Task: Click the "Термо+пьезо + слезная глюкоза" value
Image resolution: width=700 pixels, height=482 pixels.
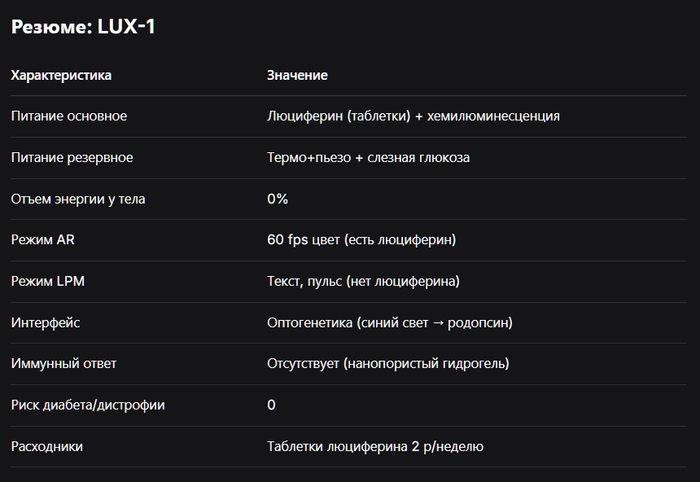Action: tap(368, 157)
